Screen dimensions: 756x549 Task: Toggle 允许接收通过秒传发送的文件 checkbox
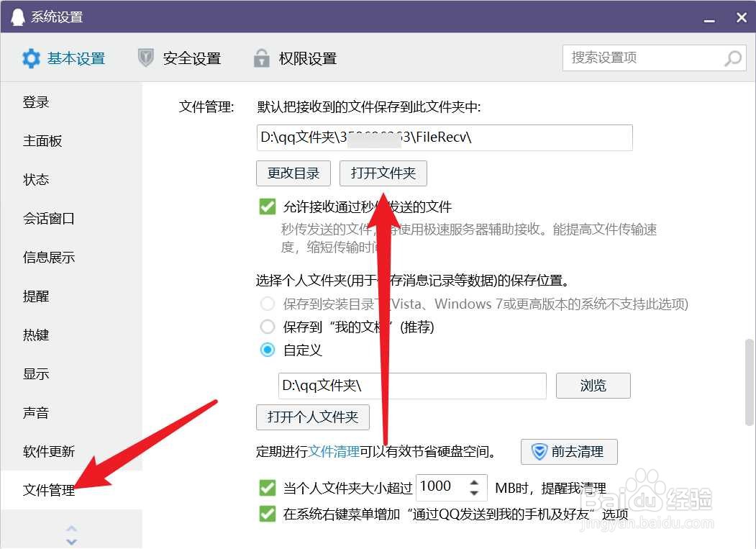point(267,207)
